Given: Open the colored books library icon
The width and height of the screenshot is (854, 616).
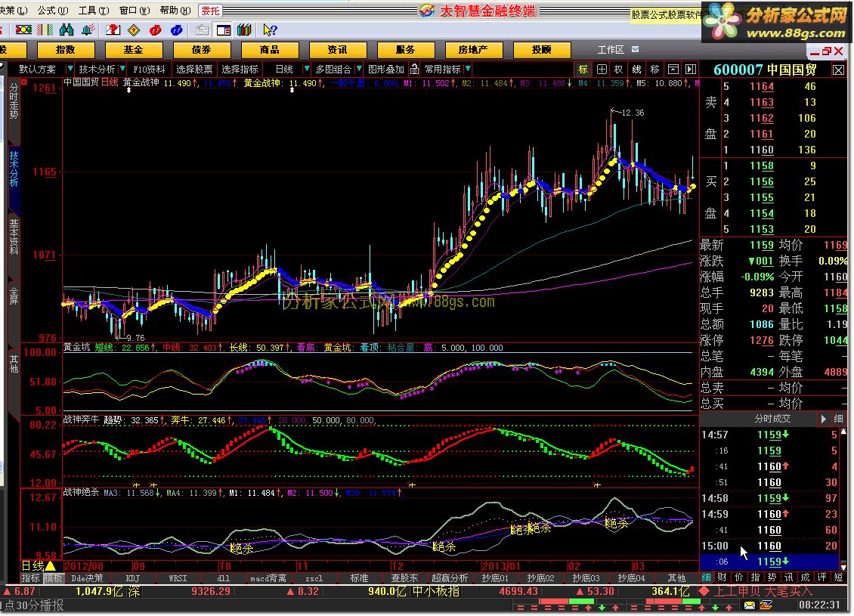Looking at the screenshot, I should click(x=244, y=29).
